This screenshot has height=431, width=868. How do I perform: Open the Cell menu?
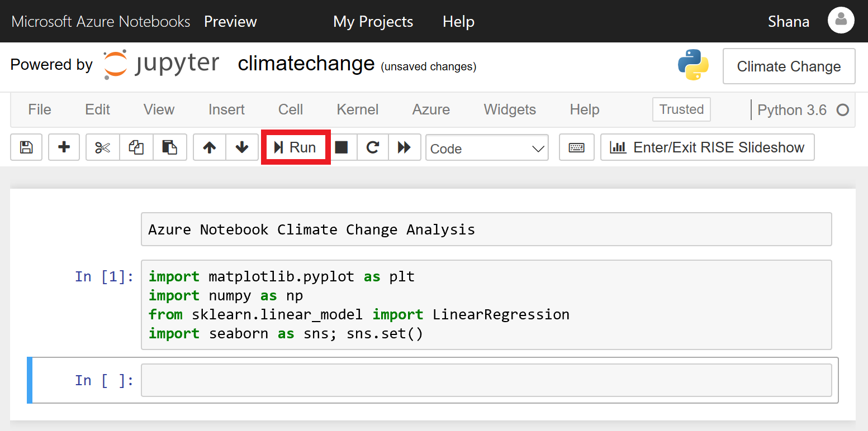[291, 109]
